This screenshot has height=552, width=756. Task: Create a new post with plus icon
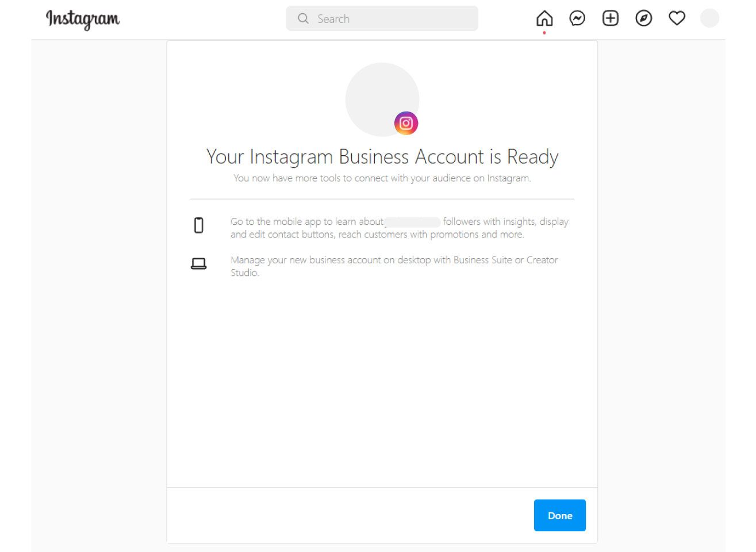(x=611, y=18)
